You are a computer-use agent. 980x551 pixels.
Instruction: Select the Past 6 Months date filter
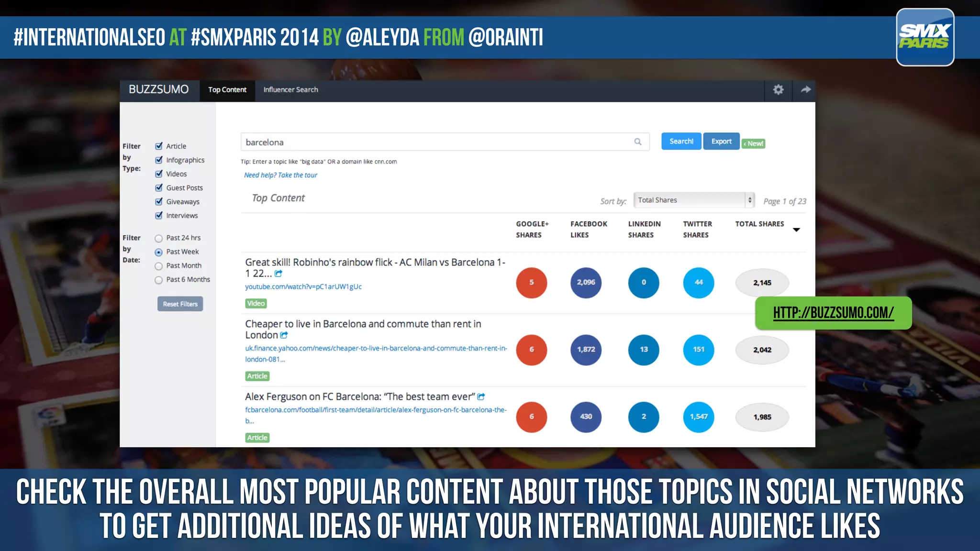tap(158, 280)
